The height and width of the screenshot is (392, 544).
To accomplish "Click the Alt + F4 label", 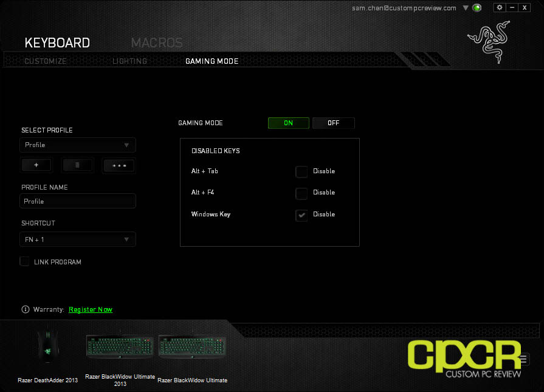I will point(202,192).
